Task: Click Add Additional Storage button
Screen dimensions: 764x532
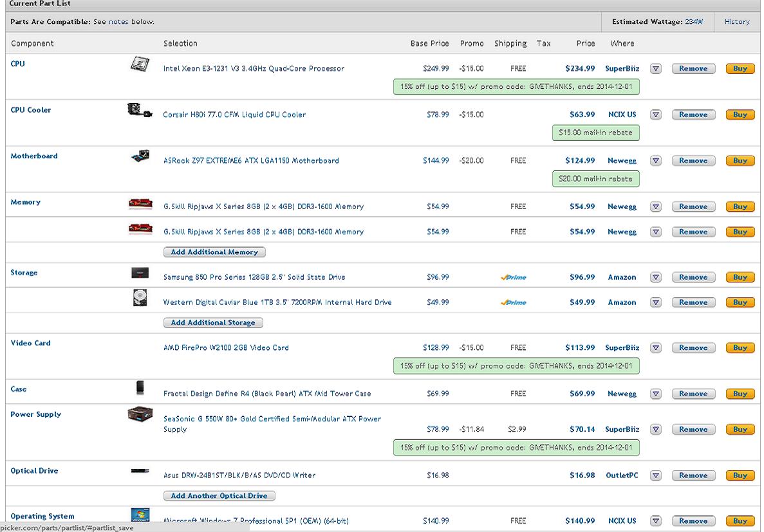Action: (213, 322)
